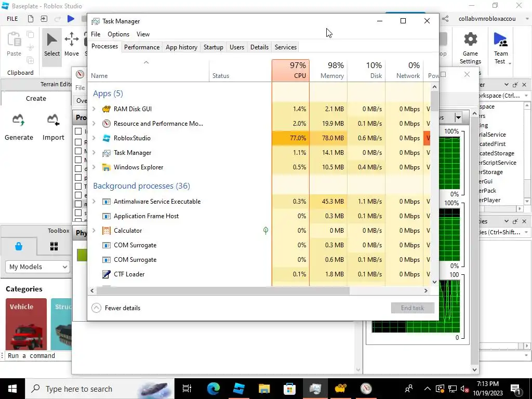Open Team Test in Roblox Studio
The image size is (532, 399).
[501, 47]
